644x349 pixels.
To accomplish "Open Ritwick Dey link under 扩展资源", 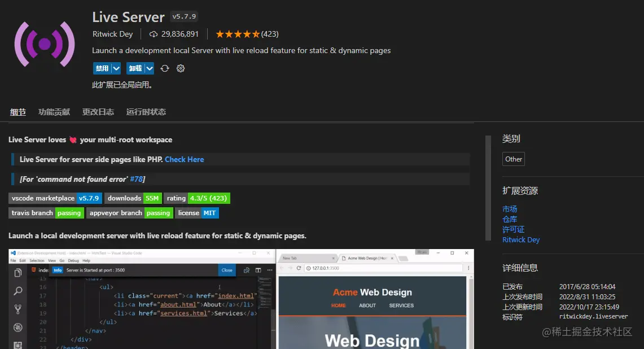I will pyautogui.click(x=521, y=239).
